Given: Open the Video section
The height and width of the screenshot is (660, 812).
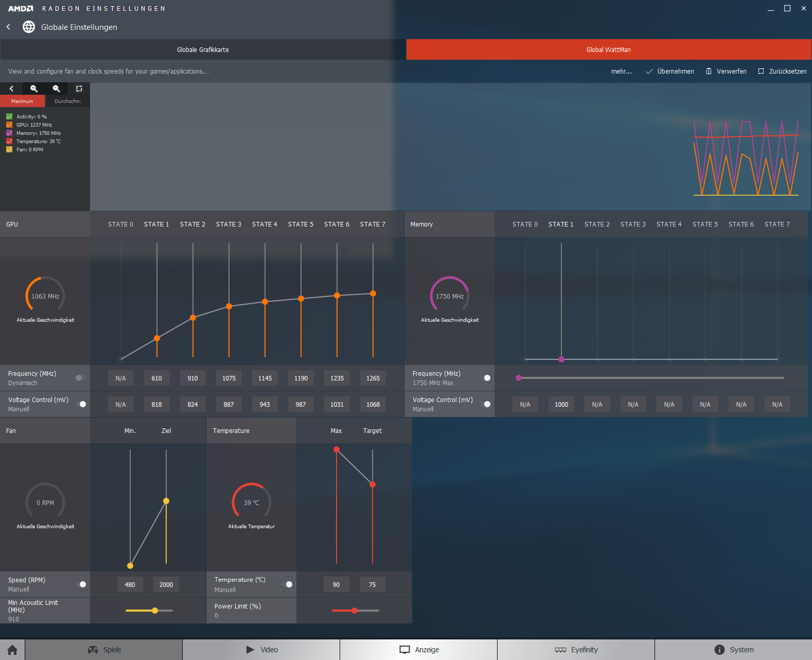Looking at the screenshot, I should tap(261, 650).
